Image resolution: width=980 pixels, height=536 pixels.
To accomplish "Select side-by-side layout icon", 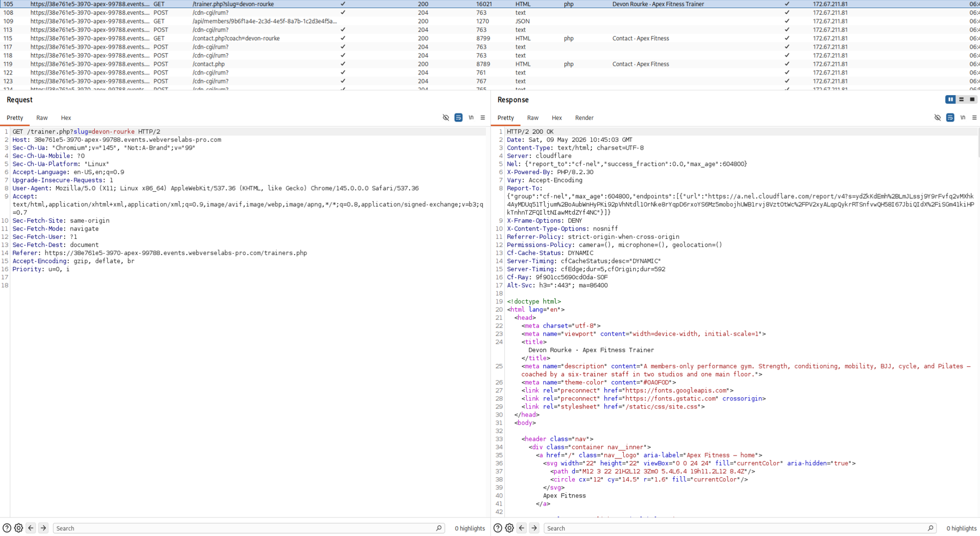I will point(950,100).
